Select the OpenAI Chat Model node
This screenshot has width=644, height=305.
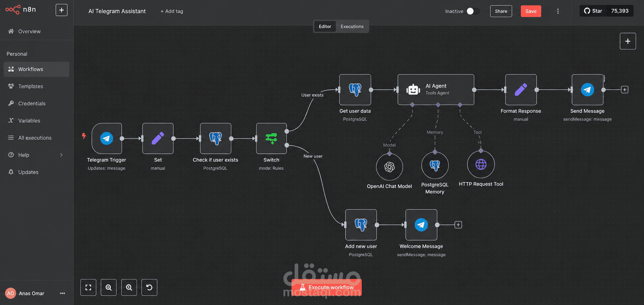[389, 167]
